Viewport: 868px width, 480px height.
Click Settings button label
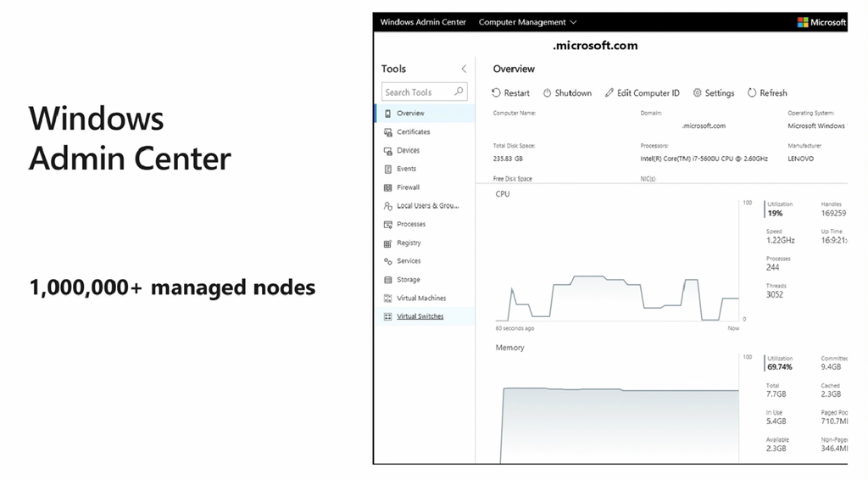(720, 93)
